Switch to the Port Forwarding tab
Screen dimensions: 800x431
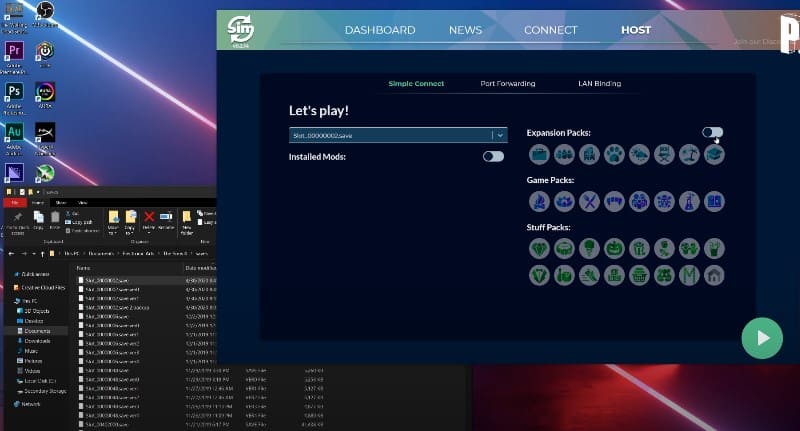(x=507, y=84)
